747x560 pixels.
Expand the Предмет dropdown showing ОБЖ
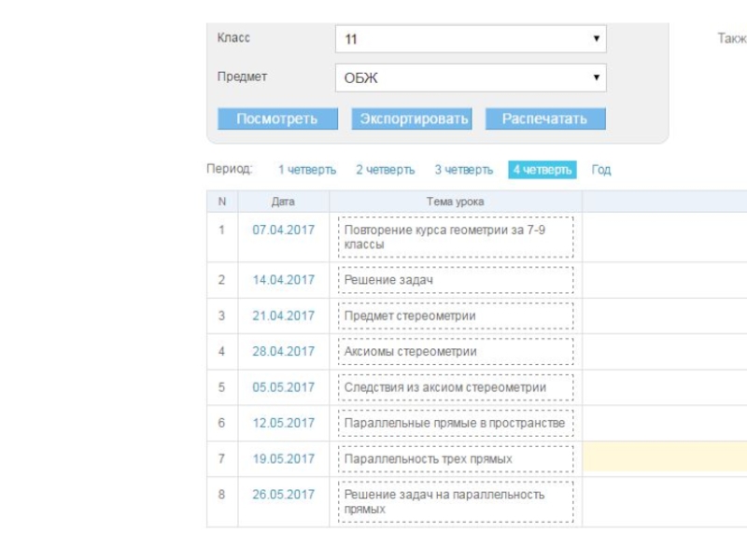coord(470,78)
